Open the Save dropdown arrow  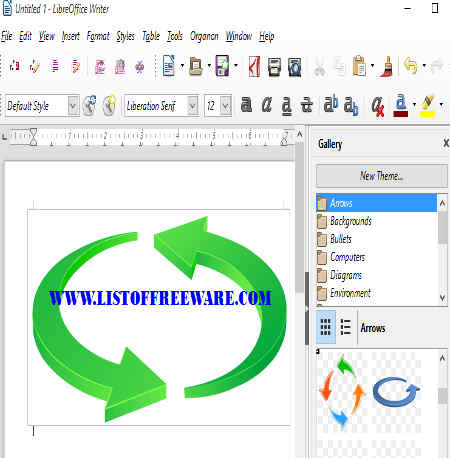(x=236, y=65)
